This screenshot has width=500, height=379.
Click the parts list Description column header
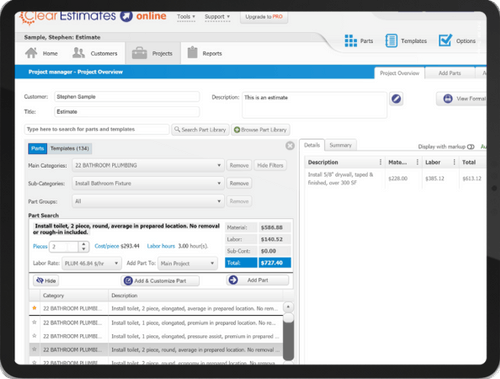point(196,295)
